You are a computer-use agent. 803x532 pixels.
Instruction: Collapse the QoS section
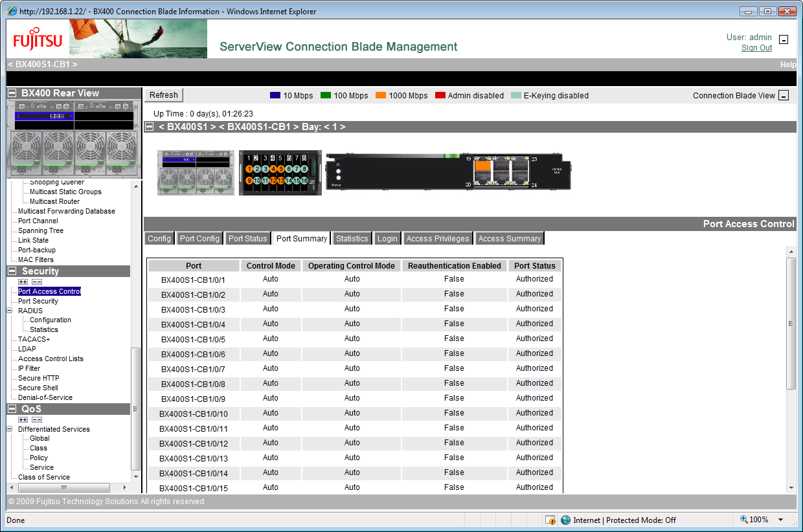(x=12, y=409)
